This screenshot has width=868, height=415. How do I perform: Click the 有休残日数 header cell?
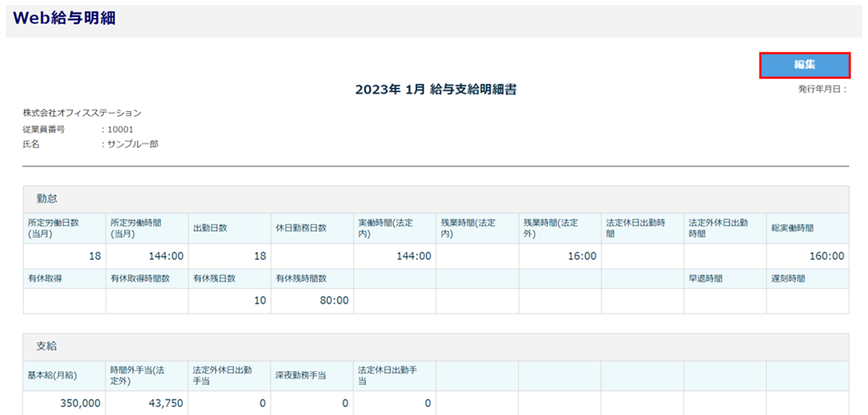pos(230,279)
